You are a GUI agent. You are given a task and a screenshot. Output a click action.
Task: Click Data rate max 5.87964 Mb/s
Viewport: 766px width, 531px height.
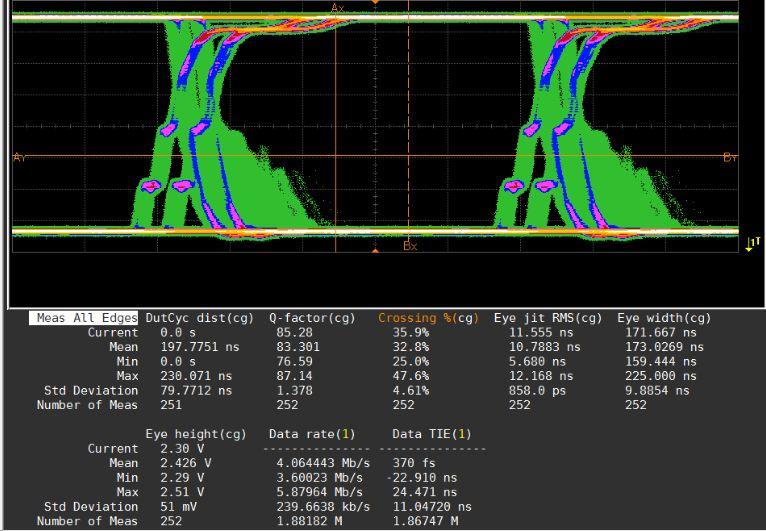pyautogui.click(x=319, y=492)
